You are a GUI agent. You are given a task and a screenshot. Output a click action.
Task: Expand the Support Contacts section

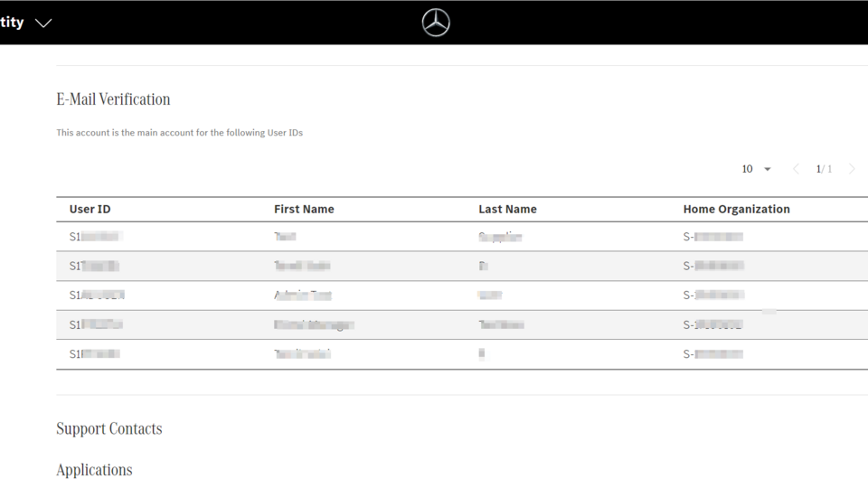109,428
